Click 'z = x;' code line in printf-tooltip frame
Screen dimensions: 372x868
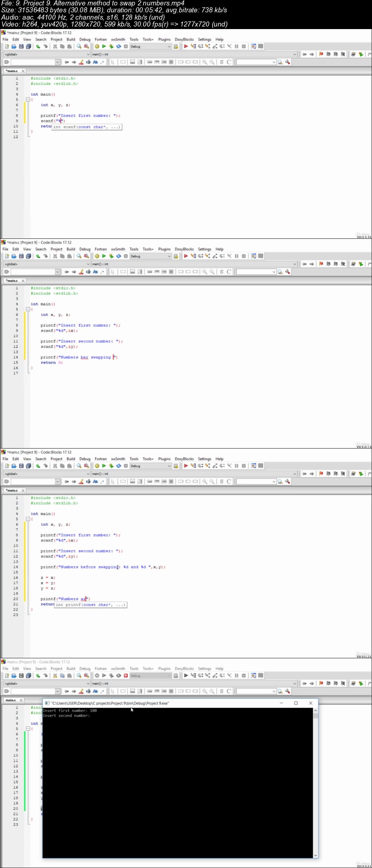[48, 578]
